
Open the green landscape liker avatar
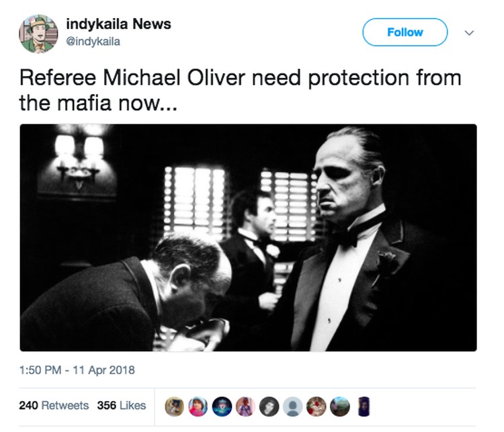click(340, 407)
